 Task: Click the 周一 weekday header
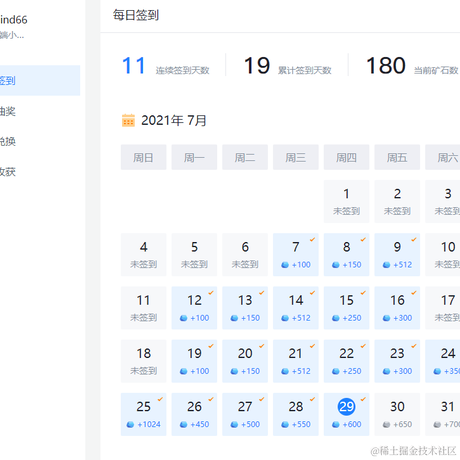click(194, 157)
